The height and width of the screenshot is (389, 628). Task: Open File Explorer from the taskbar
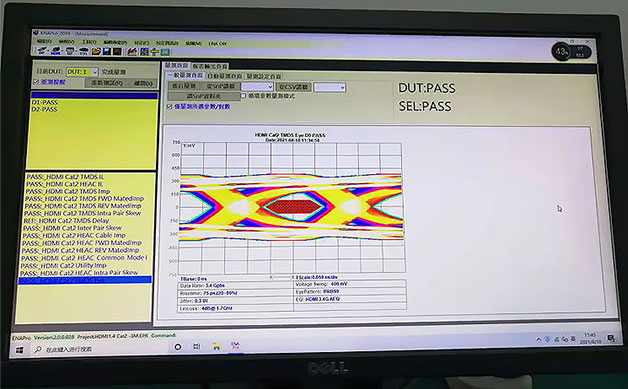(216, 347)
